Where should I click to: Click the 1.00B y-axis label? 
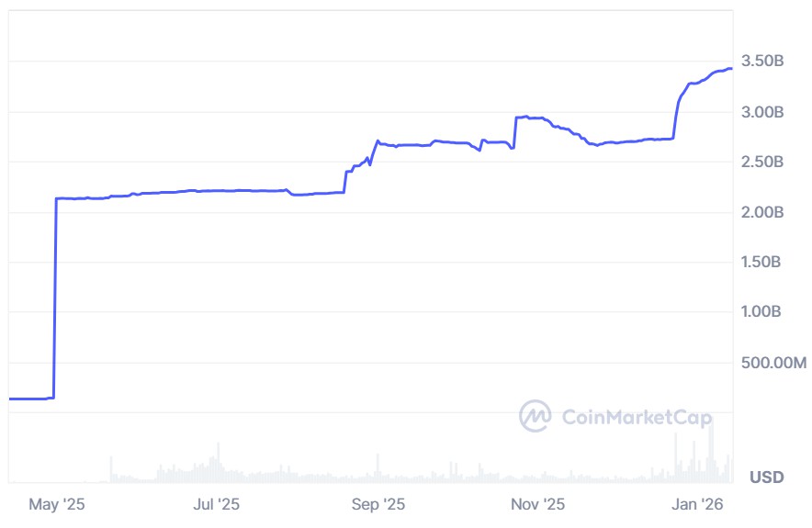pos(762,312)
